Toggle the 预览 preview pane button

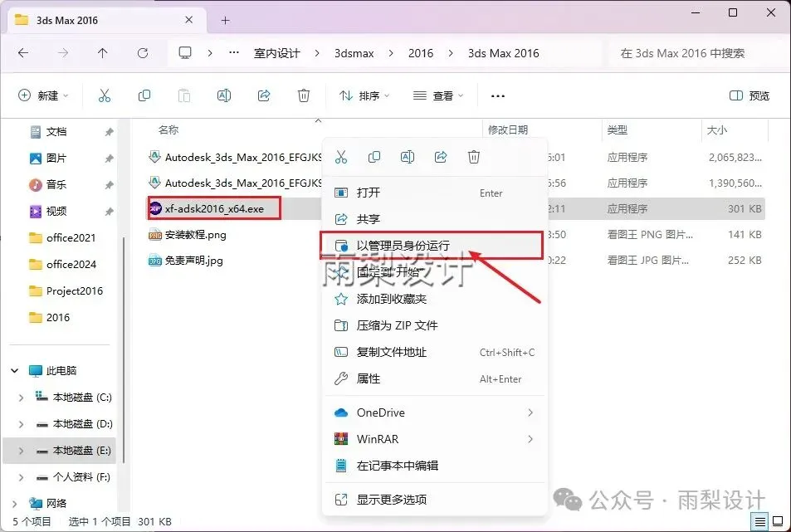pos(749,95)
